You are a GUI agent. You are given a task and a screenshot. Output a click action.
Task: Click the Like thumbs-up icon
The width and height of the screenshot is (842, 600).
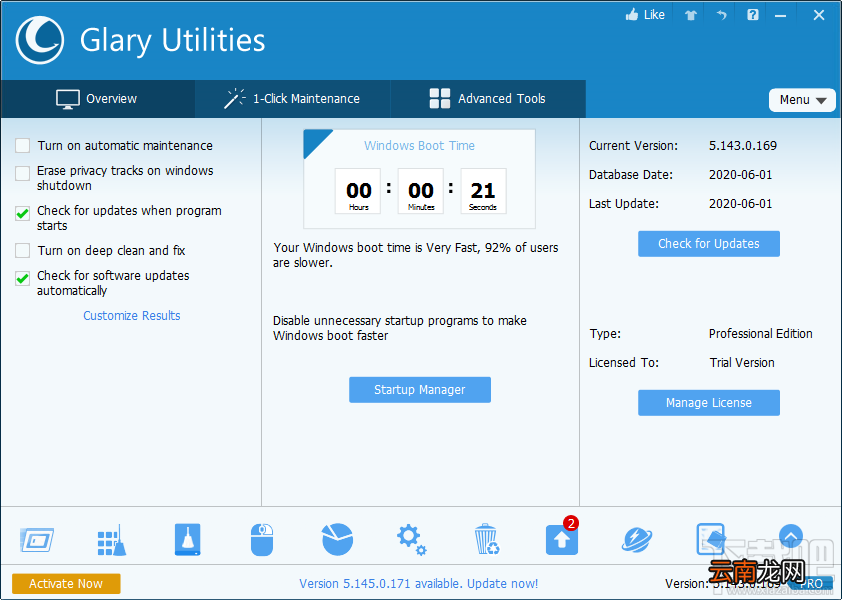click(632, 15)
